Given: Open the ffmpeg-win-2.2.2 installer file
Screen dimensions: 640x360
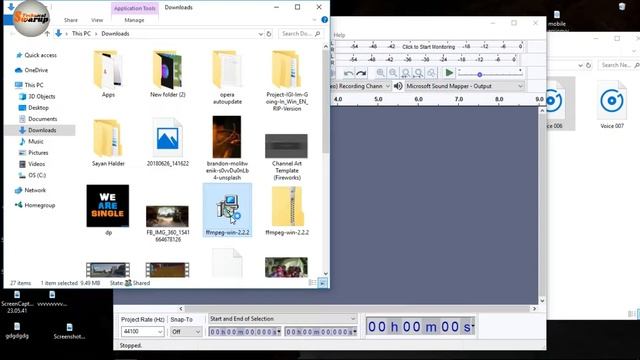Looking at the screenshot, I should (227, 210).
